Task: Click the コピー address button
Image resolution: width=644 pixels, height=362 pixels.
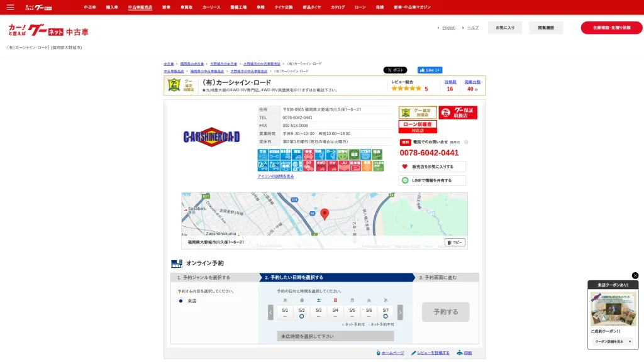Action: pyautogui.click(x=455, y=243)
